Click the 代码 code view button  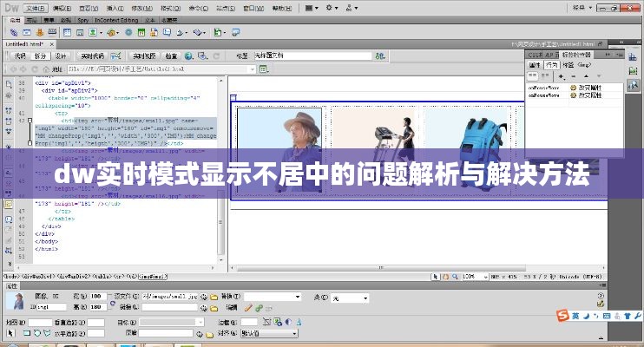21,56
